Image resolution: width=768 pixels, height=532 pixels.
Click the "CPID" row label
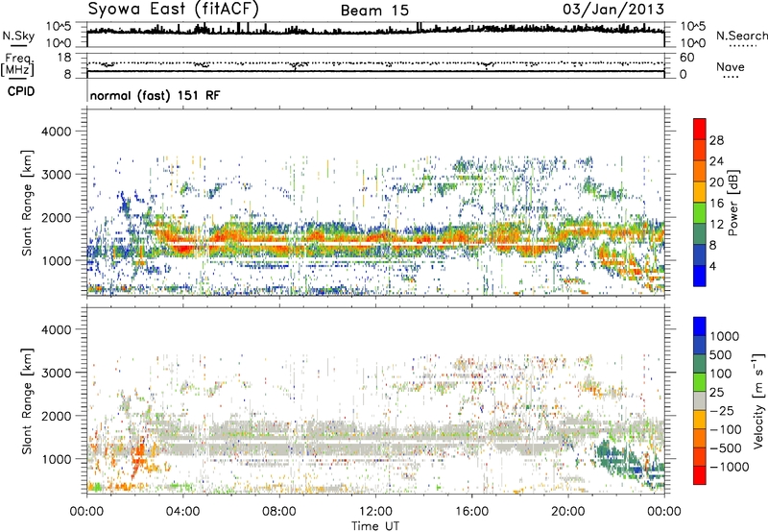point(21,91)
